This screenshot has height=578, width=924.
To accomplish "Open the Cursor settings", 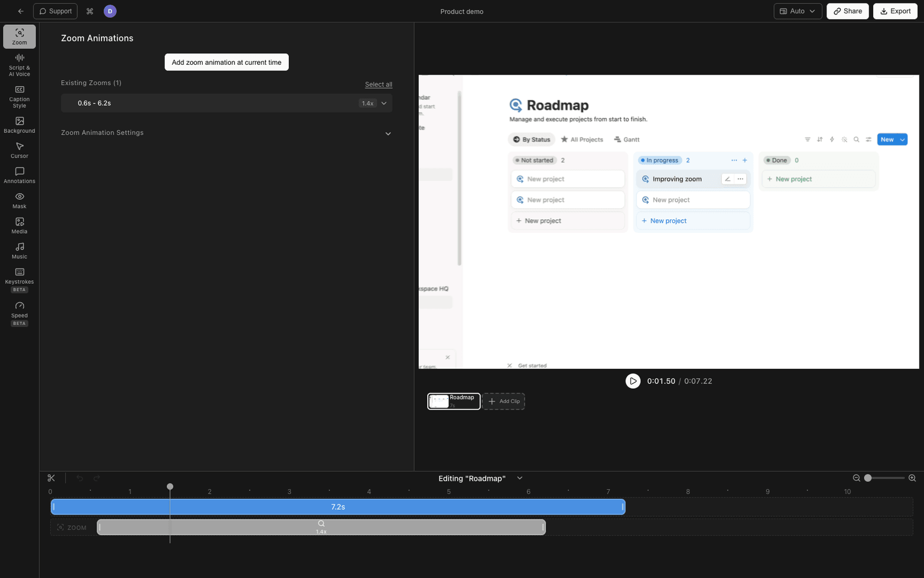I will click(x=20, y=150).
